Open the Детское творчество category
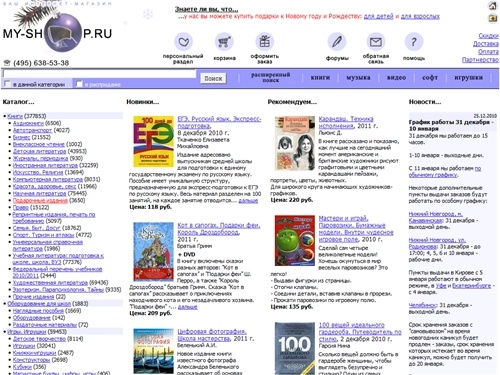 click(x=39, y=339)
